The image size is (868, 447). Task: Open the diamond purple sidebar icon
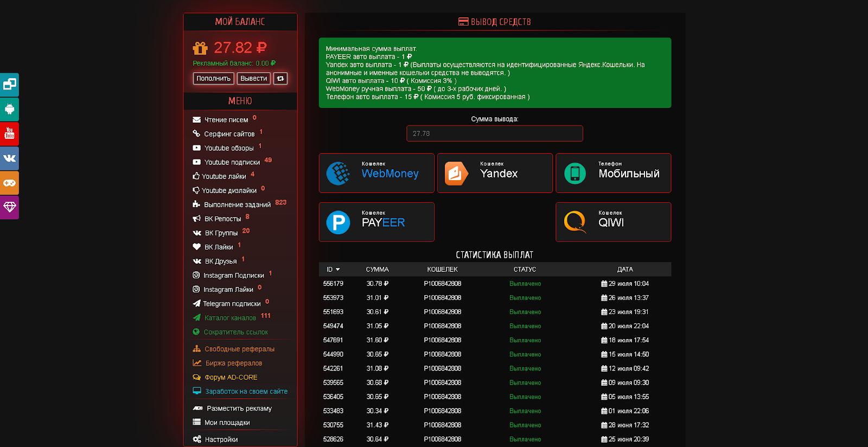(x=9, y=207)
